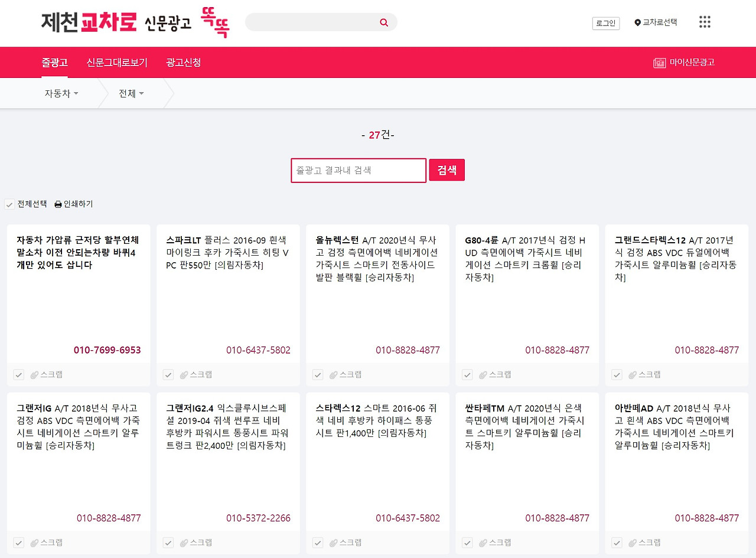Click phone number 010-5372-2266
Screen dimensions: 756x558
258,518
